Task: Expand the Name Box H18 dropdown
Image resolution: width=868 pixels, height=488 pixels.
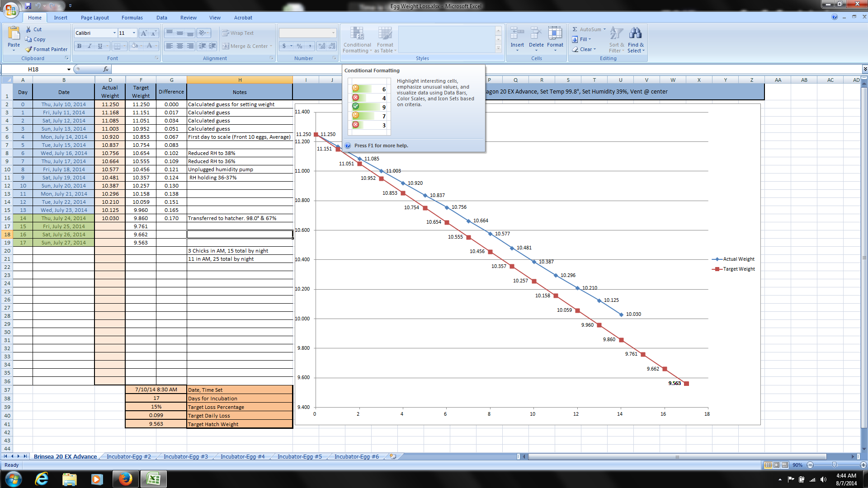Action: pyautogui.click(x=69, y=69)
